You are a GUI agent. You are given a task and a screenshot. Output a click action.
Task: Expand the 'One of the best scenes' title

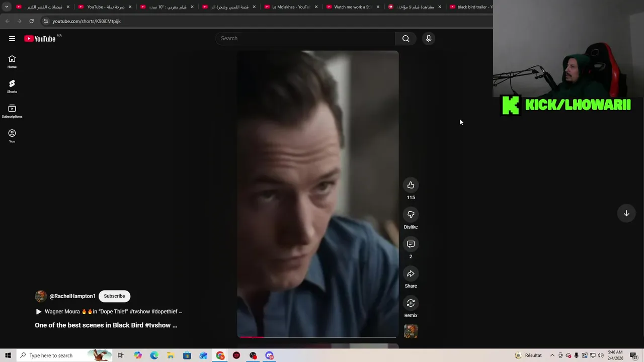click(106, 325)
